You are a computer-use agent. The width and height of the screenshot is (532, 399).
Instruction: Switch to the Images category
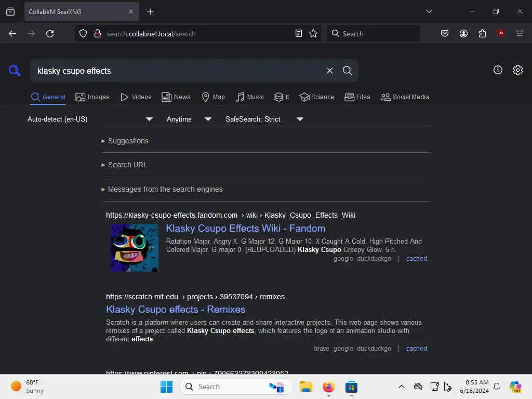(92, 97)
